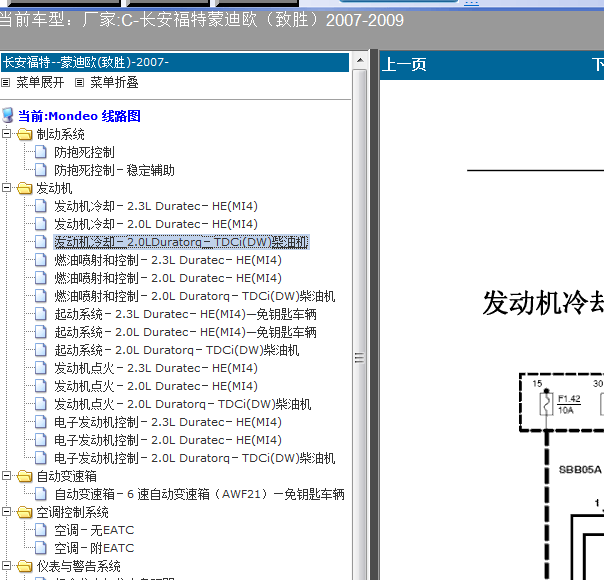604x580 pixels.
Task: Click page icon beside 起动系统－2.0L Duratorq
Action: pos(40,350)
